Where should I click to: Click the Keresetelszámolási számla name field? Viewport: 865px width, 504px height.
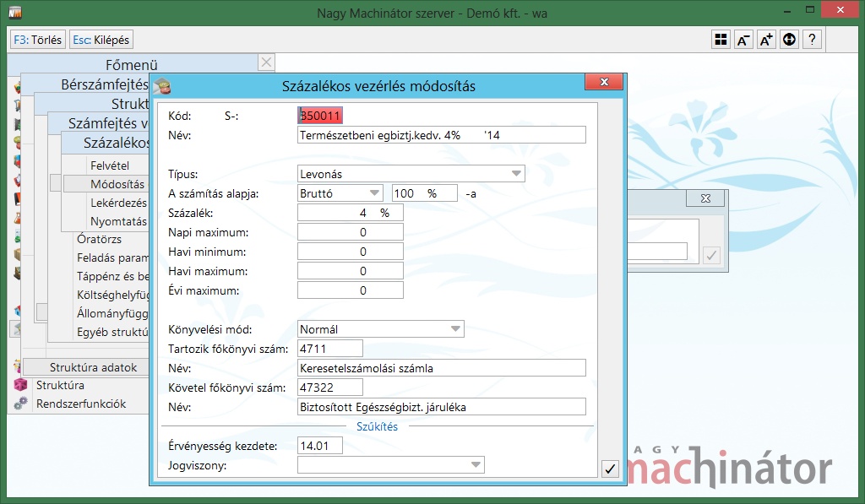pyautogui.click(x=441, y=368)
